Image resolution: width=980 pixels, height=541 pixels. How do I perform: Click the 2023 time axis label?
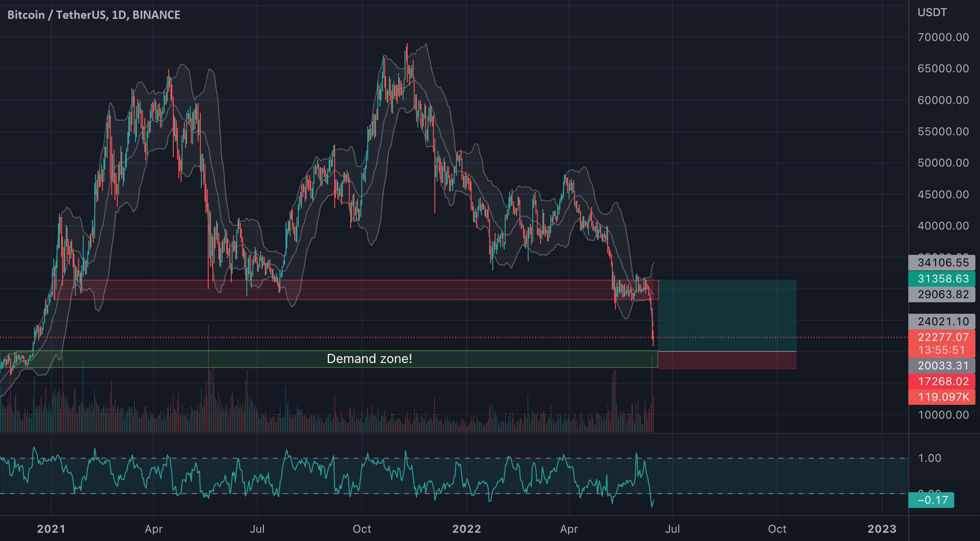[882, 529]
